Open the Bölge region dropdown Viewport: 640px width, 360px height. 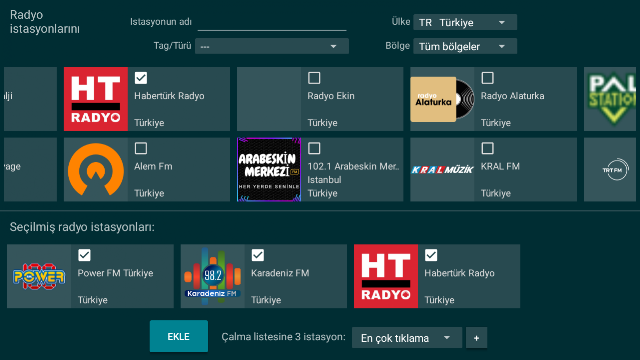pyautogui.click(x=465, y=46)
